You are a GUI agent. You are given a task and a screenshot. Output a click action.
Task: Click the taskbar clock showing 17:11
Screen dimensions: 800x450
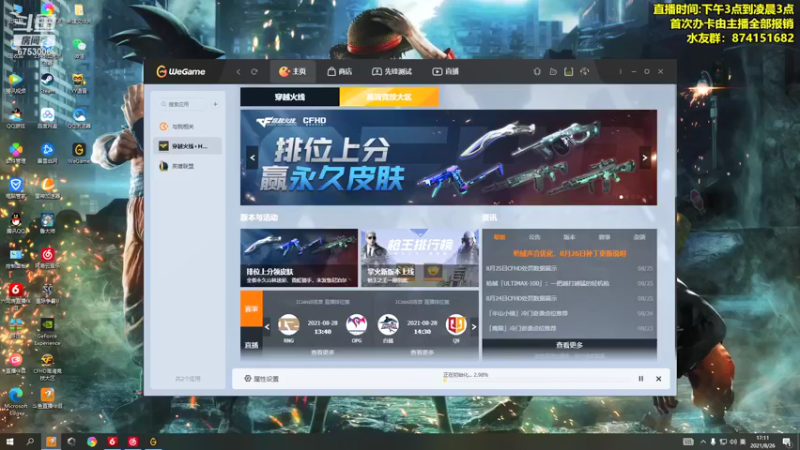pyautogui.click(x=763, y=442)
